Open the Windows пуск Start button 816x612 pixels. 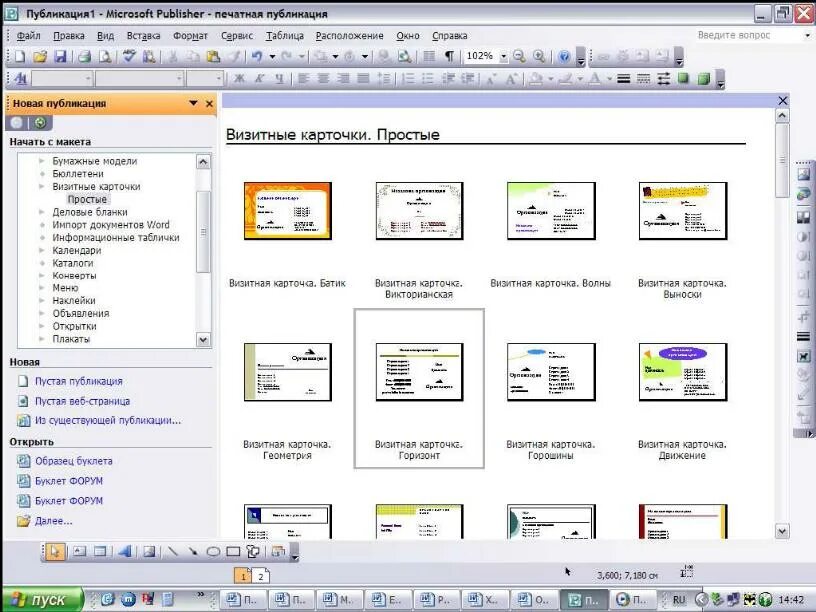coord(43,600)
